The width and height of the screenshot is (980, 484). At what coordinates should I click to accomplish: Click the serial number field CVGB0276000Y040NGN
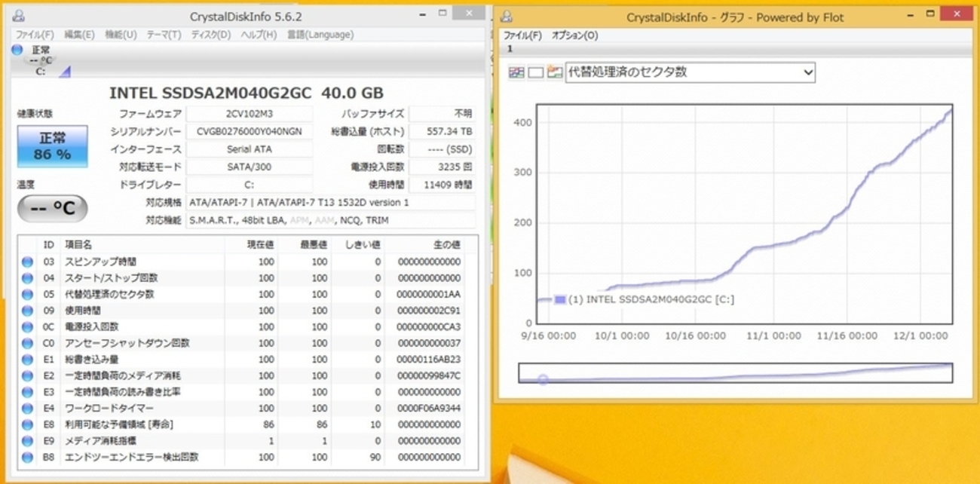pyautogui.click(x=250, y=131)
